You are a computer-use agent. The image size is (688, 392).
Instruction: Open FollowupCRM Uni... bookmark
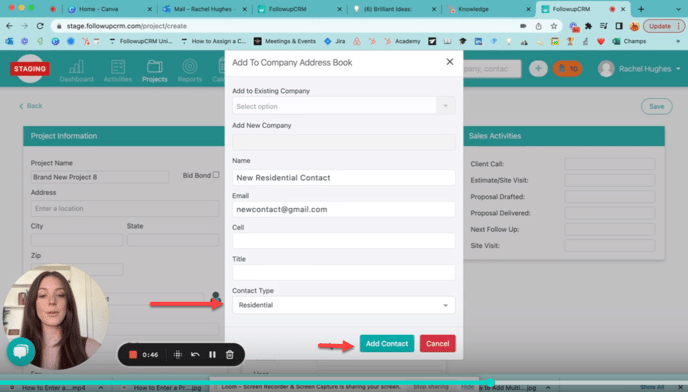[x=141, y=41]
